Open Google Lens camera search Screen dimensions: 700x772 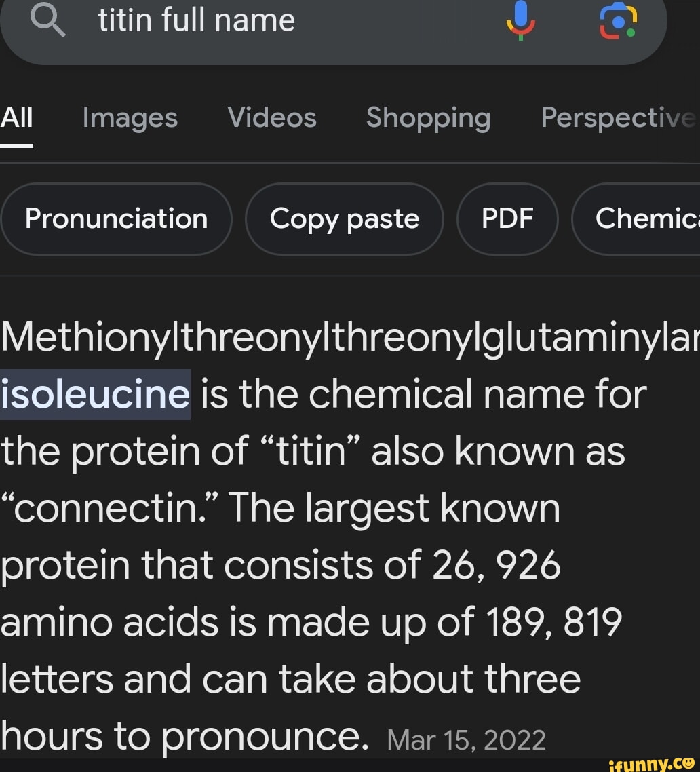619,21
